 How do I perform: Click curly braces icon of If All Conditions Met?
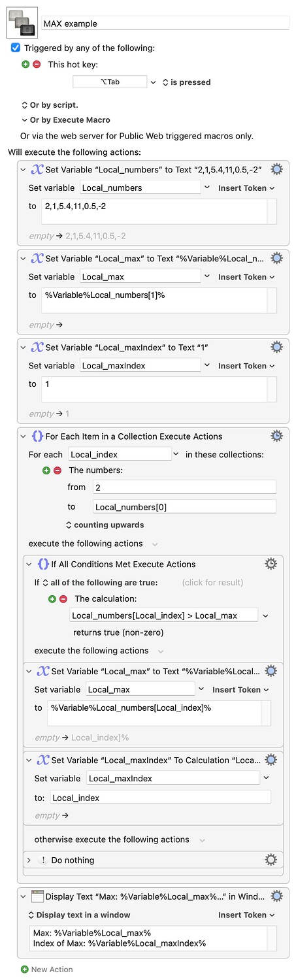click(x=42, y=564)
